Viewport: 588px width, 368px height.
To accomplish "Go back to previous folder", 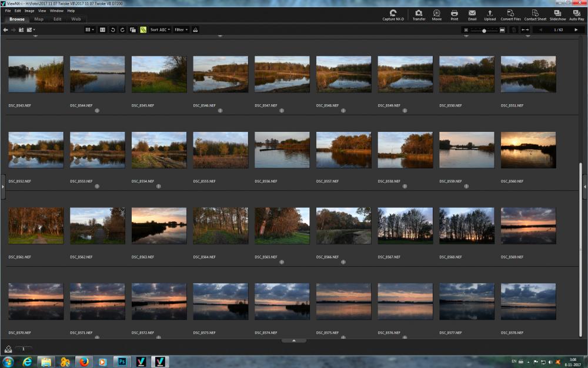I will pyautogui.click(x=6, y=29).
